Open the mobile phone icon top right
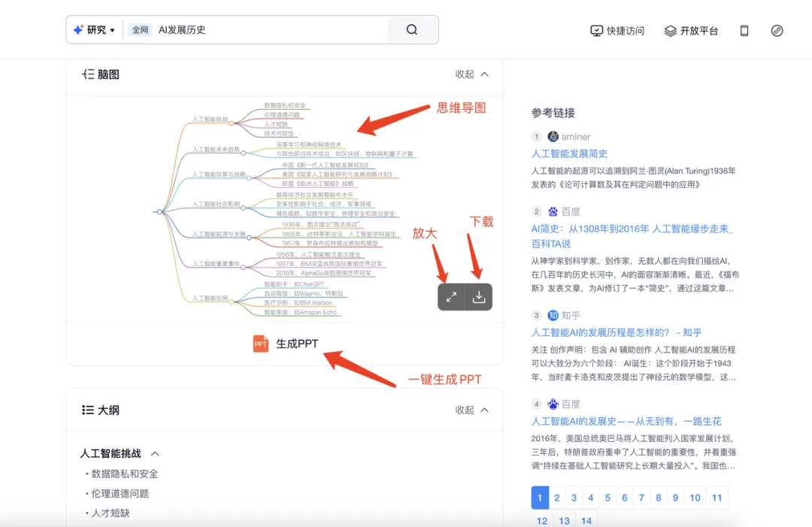 [x=744, y=31]
